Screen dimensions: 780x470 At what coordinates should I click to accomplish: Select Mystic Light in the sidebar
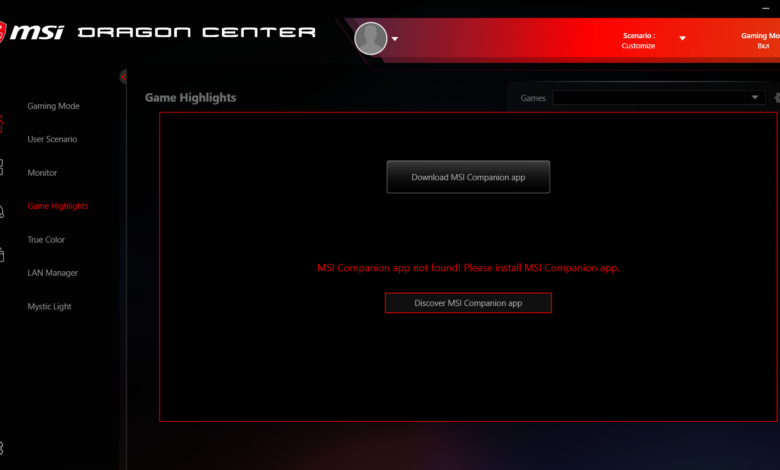tap(49, 306)
